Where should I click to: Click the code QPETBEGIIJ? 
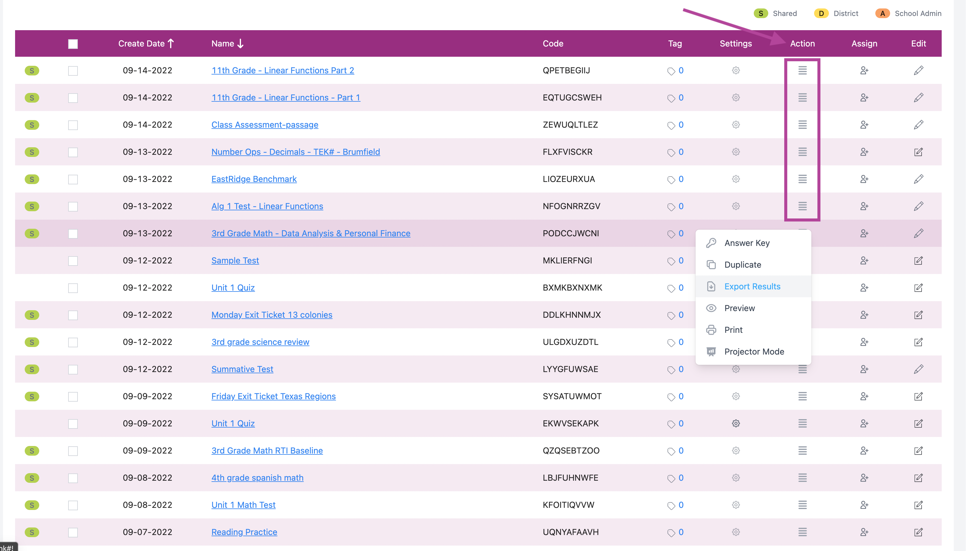coord(566,70)
